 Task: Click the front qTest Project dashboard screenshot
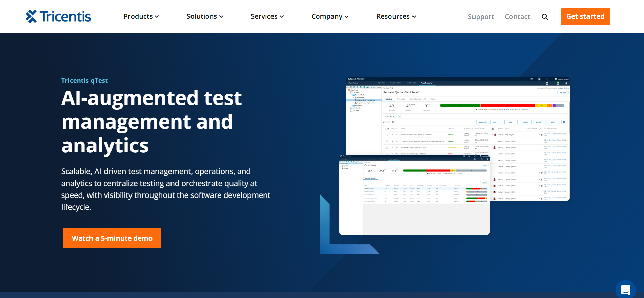tap(414, 210)
